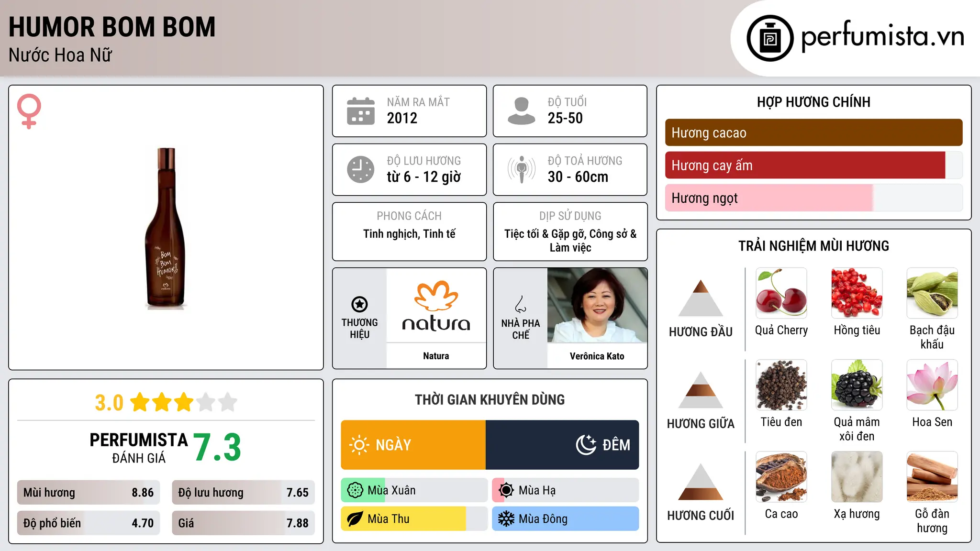The width and height of the screenshot is (980, 551).
Task: Click the first gold rating star
Action: [140, 402]
